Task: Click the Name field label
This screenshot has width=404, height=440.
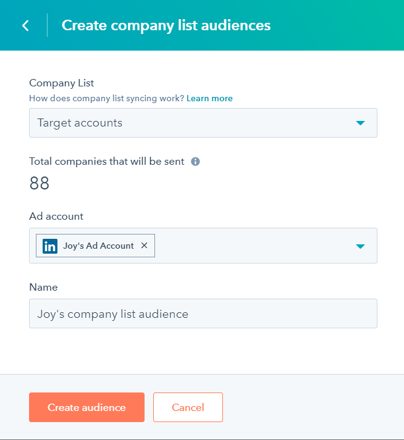Action: tap(43, 287)
